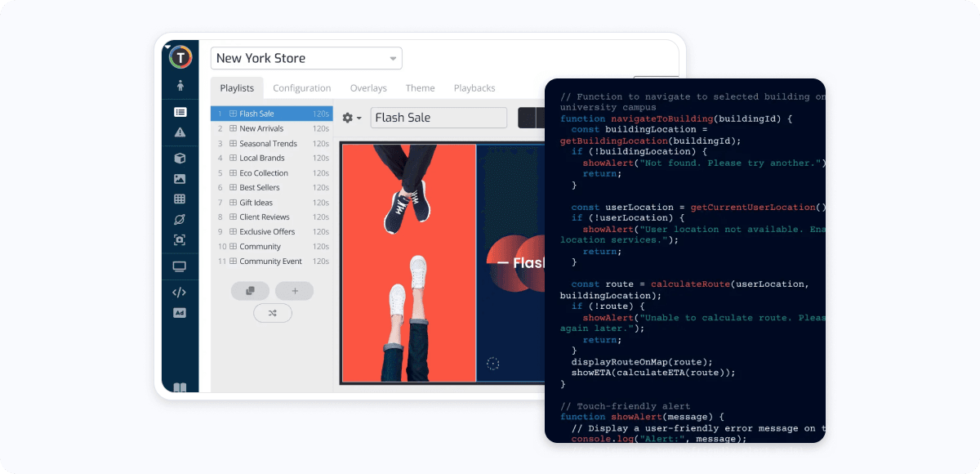Image resolution: width=980 pixels, height=474 pixels.
Task: Click the duplicate playlist button
Action: [250, 290]
